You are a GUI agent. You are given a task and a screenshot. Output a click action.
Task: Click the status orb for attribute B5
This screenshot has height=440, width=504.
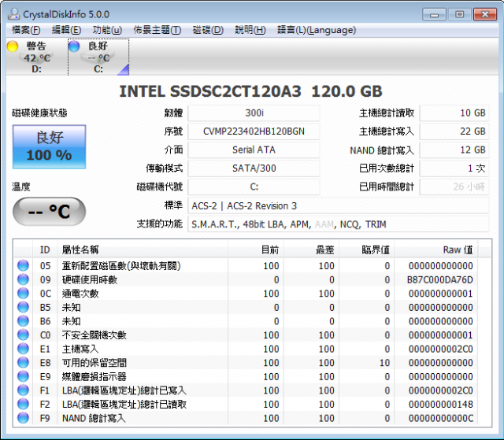[x=23, y=307]
